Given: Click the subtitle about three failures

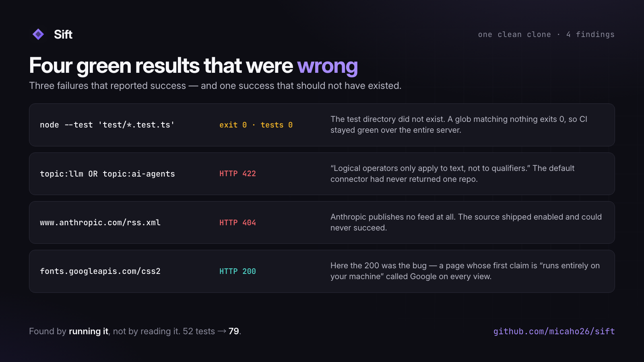Looking at the screenshot, I should [x=215, y=86].
